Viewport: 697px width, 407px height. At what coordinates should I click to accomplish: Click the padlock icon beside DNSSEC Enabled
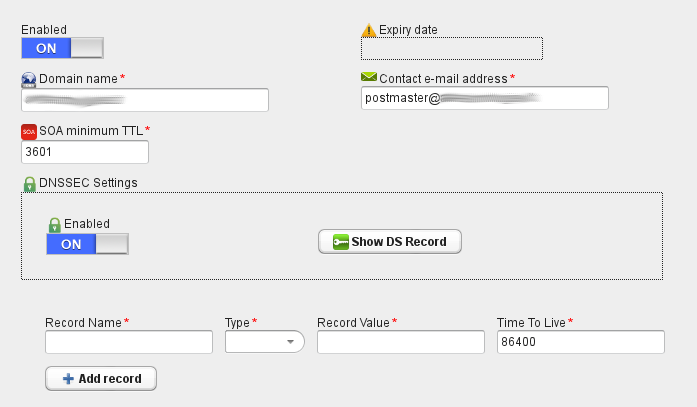tap(54, 225)
